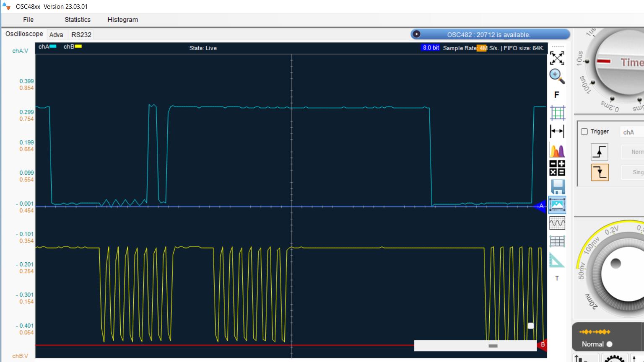Click the red channel B level marker
Viewport: 644px width, 362px height.
542,345
